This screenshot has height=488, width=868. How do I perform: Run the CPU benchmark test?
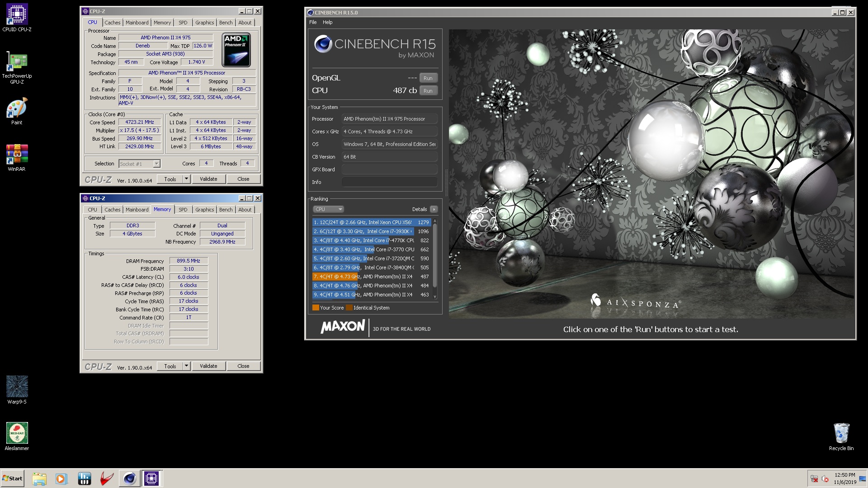(x=428, y=91)
